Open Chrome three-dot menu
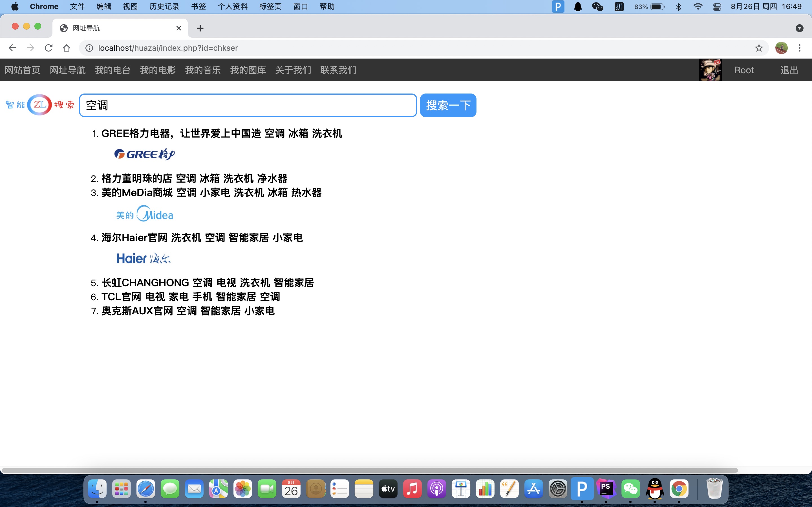Viewport: 812px width, 507px height. click(799, 48)
